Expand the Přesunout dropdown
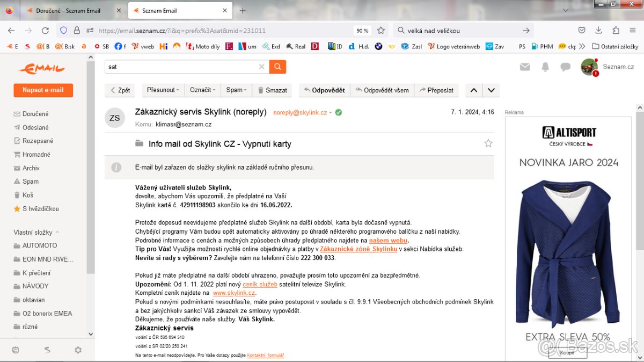 [x=163, y=90]
